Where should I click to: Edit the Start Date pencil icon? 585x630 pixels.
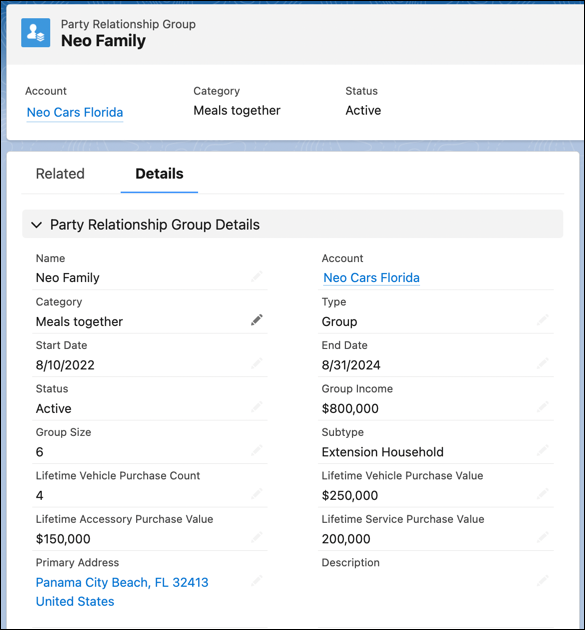pyautogui.click(x=257, y=363)
